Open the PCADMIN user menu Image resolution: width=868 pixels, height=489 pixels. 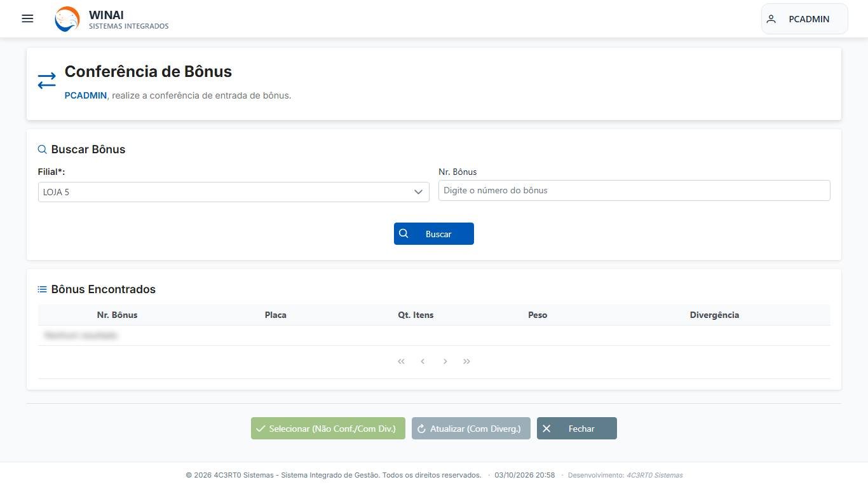(804, 19)
